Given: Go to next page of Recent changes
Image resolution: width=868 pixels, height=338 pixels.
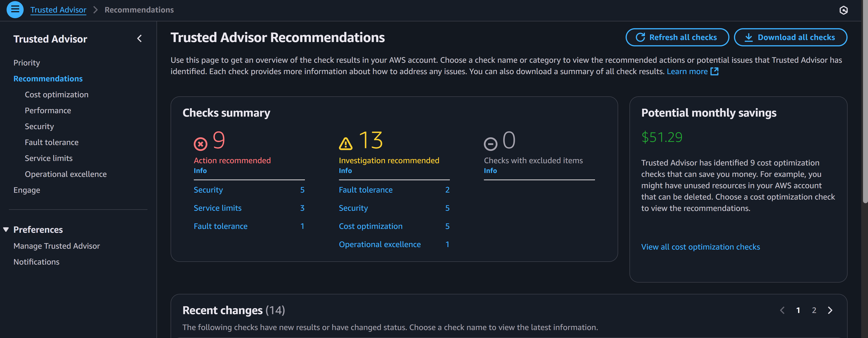Looking at the screenshot, I should pyautogui.click(x=830, y=310).
